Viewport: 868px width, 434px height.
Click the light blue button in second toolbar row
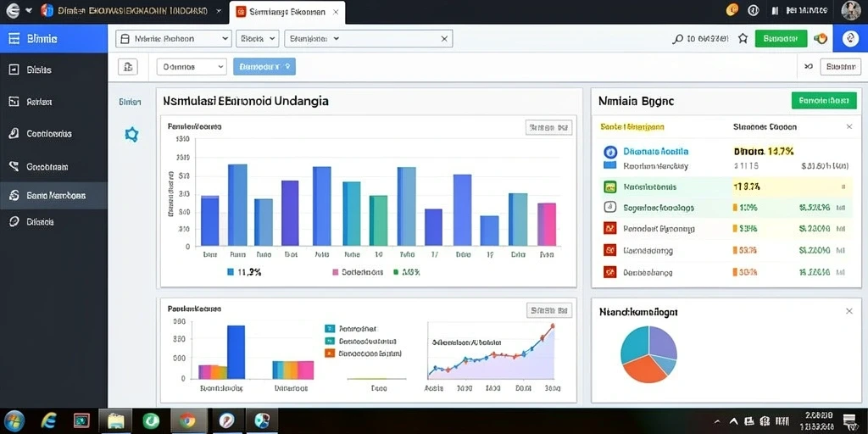(x=264, y=67)
